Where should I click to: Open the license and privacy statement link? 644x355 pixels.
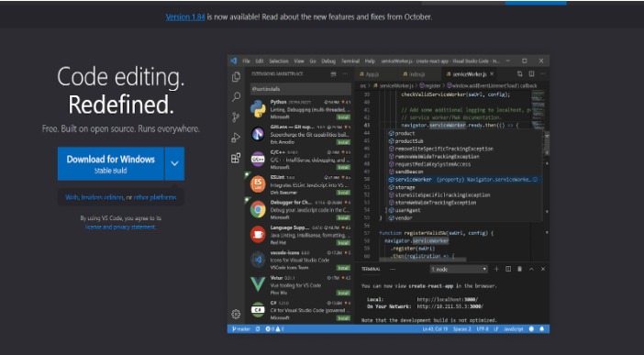tap(120, 227)
